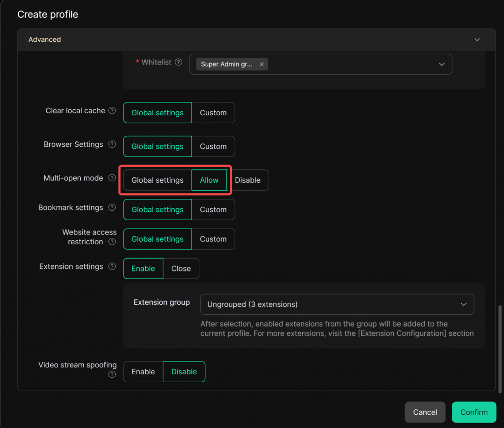Image resolution: width=504 pixels, height=428 pixels.
Task: Open the Extension group dropdown
Action: [x=463, y=304]
